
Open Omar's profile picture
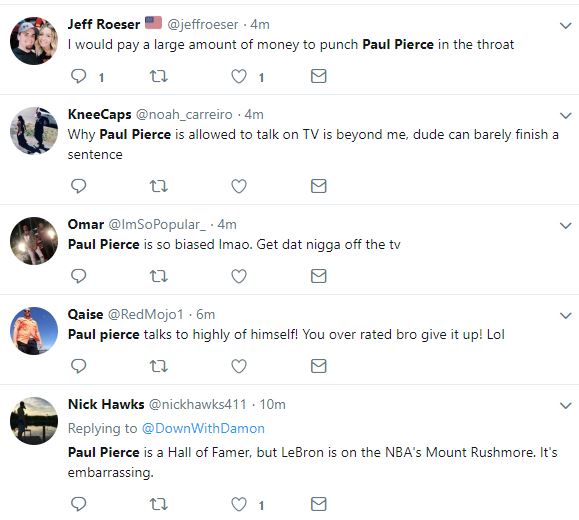[34, 241]
